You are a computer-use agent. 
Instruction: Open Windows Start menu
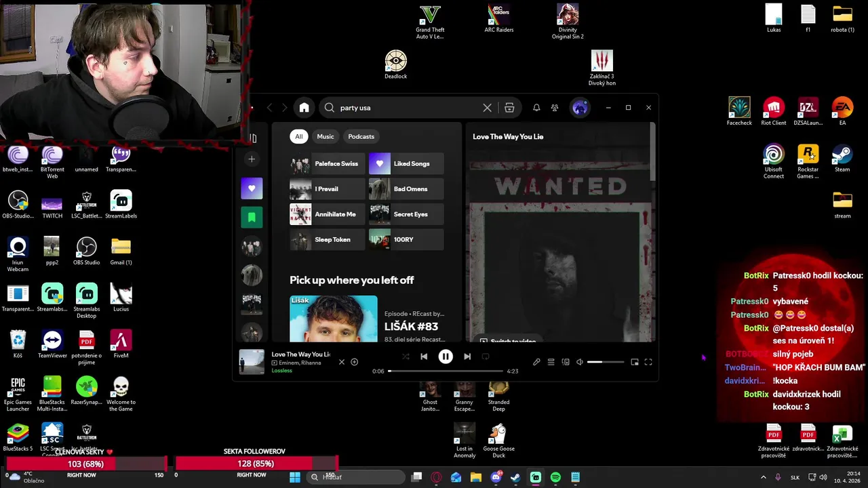click(295, 477)
